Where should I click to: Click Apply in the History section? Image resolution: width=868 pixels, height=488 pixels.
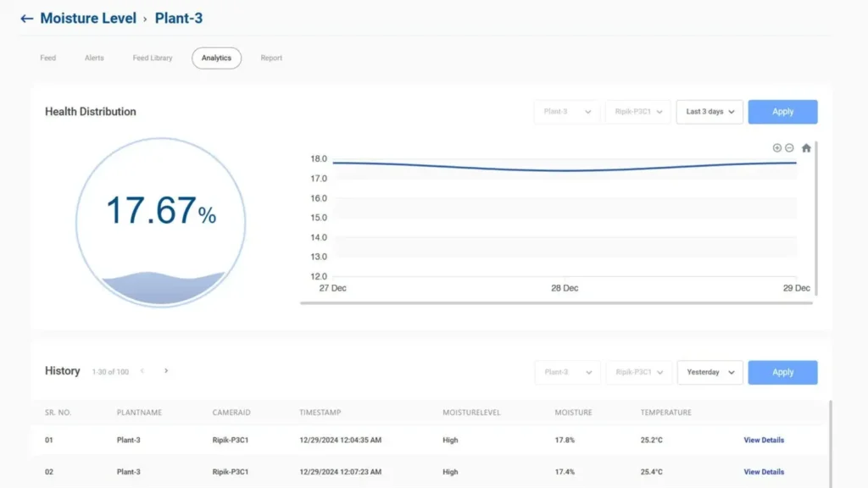pyautogui.click(x=782, y=373)
